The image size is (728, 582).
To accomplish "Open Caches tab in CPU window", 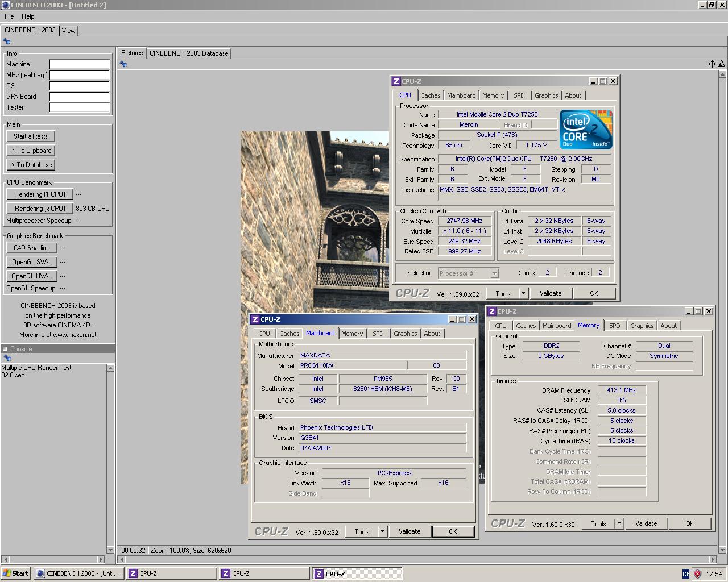I will (x=431, y=95).
